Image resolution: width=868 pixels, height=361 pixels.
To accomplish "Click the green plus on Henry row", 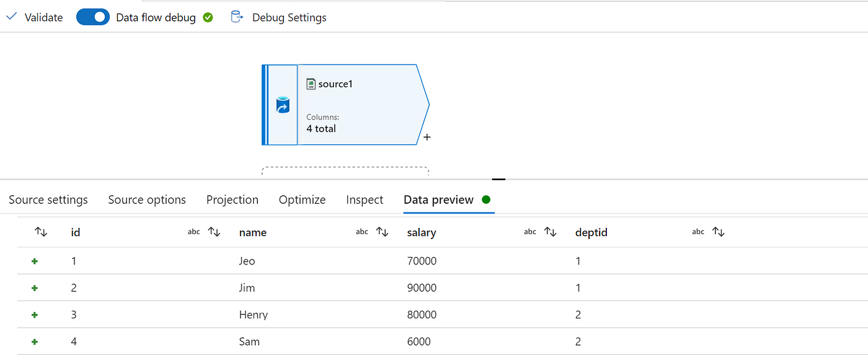I will 35,315.
